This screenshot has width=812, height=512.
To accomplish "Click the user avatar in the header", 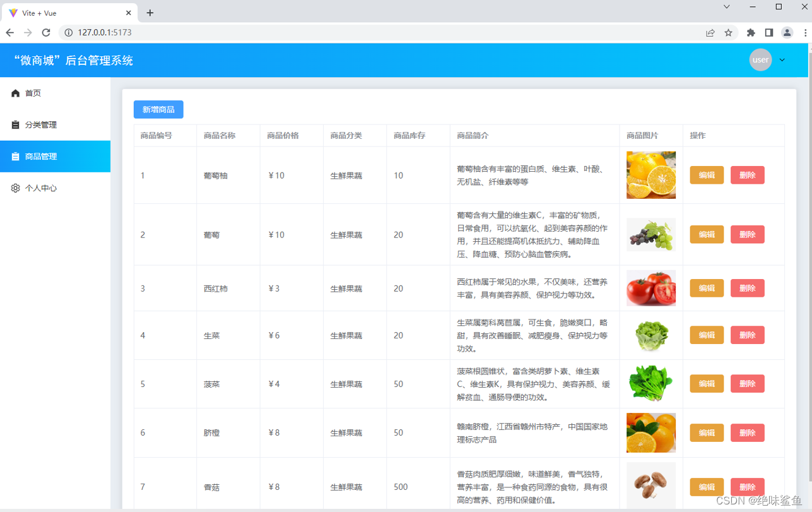I will click(x=760, y=59).
